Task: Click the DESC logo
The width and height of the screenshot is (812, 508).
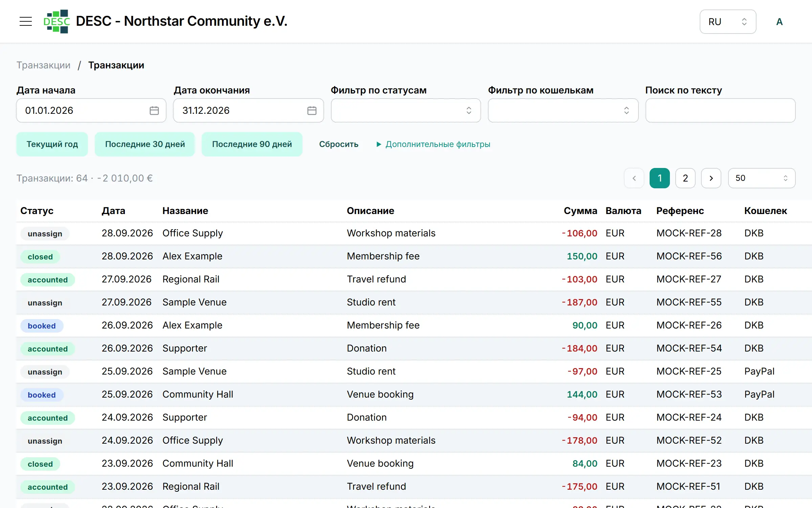Action: pyautogui.click(x=57, y=21)
